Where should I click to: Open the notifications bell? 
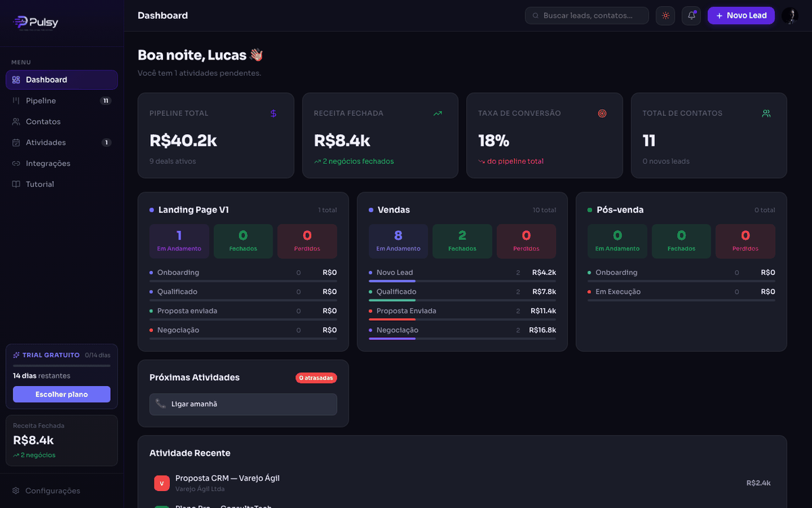click(x=692, y=16)
